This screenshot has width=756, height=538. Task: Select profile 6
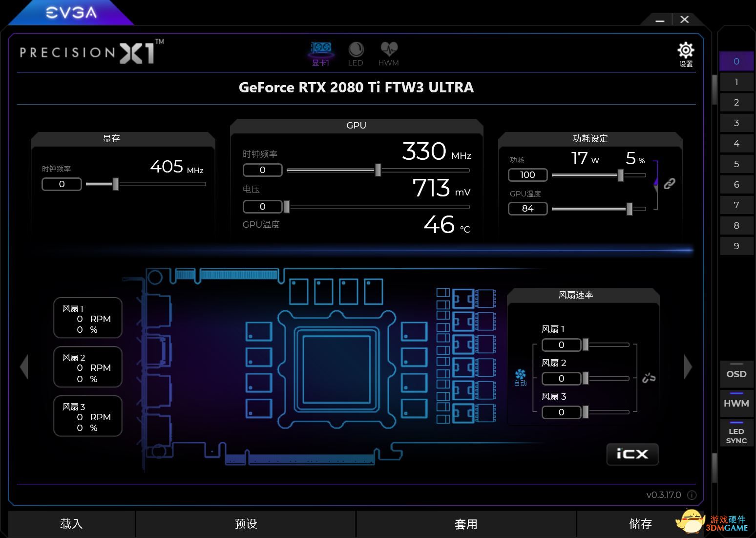(736, 185)
